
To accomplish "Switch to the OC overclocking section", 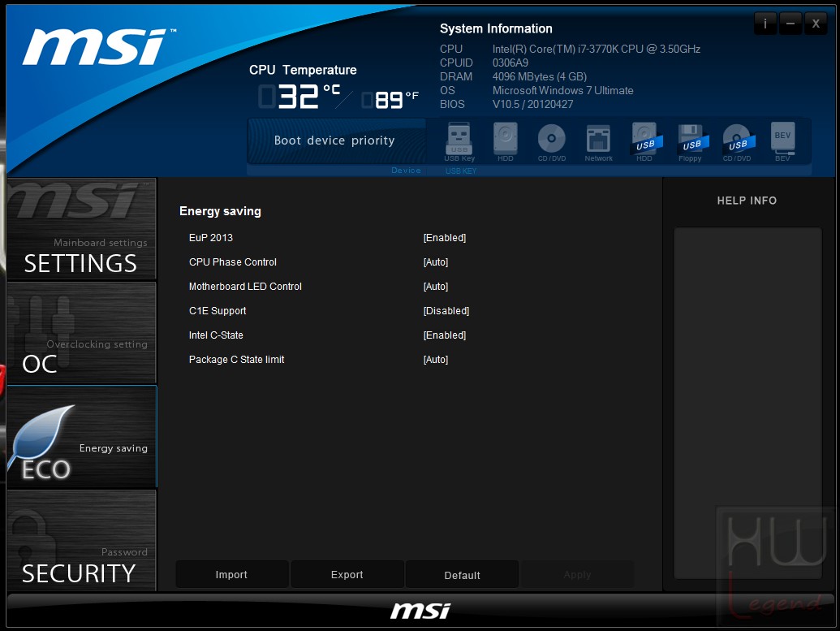I will 81,332.
